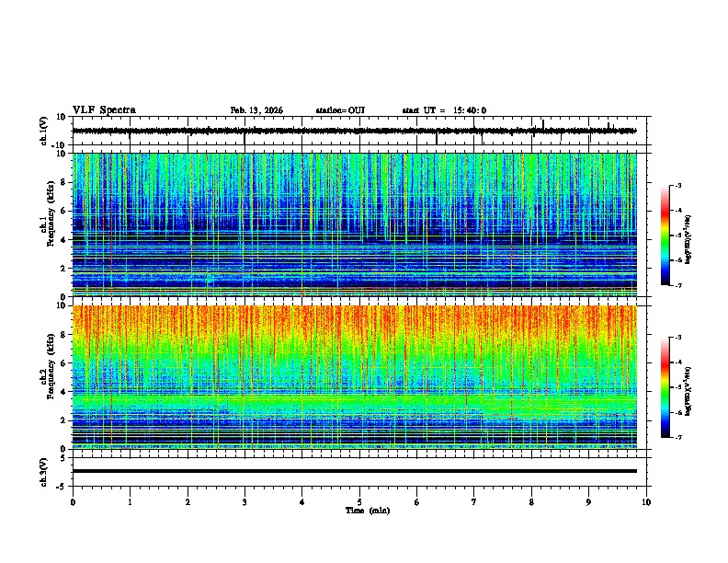Click the ch.1 spectrogram color scale bar

point(665,236)
